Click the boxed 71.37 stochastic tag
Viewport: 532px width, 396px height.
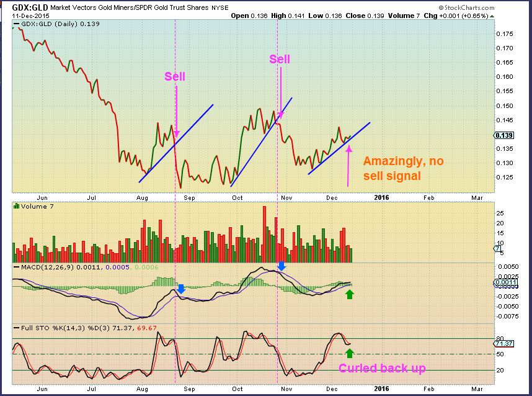click(x=503, y=344)
